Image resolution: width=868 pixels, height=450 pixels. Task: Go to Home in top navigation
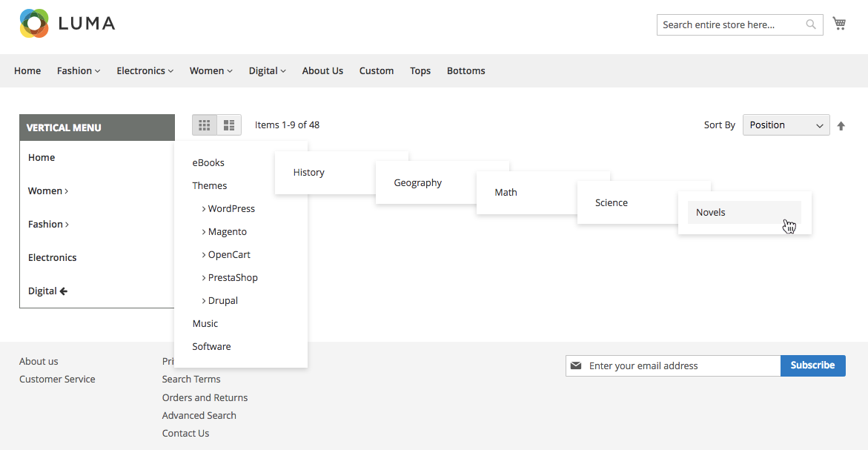27,71
